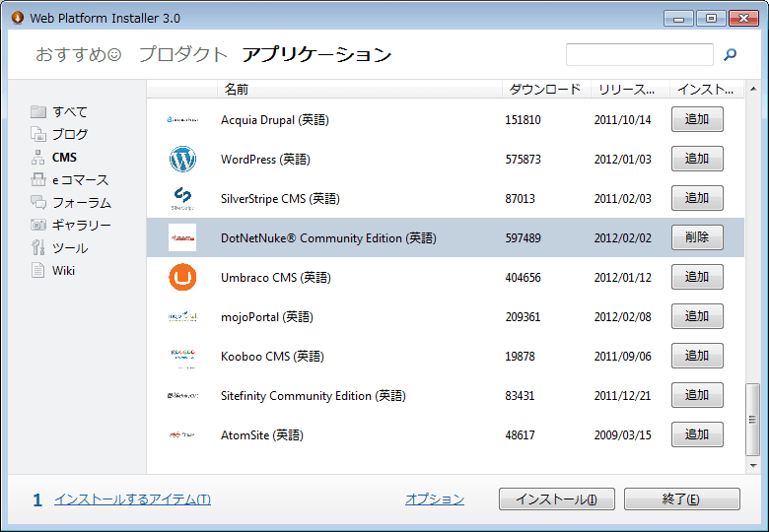Select ギャラリー category

82,225
